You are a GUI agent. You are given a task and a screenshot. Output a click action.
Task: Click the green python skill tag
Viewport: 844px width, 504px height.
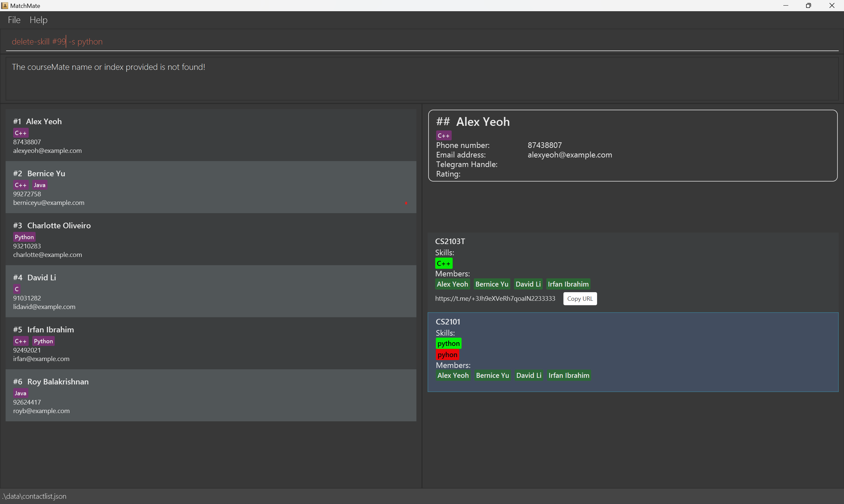tap(448, 343)
